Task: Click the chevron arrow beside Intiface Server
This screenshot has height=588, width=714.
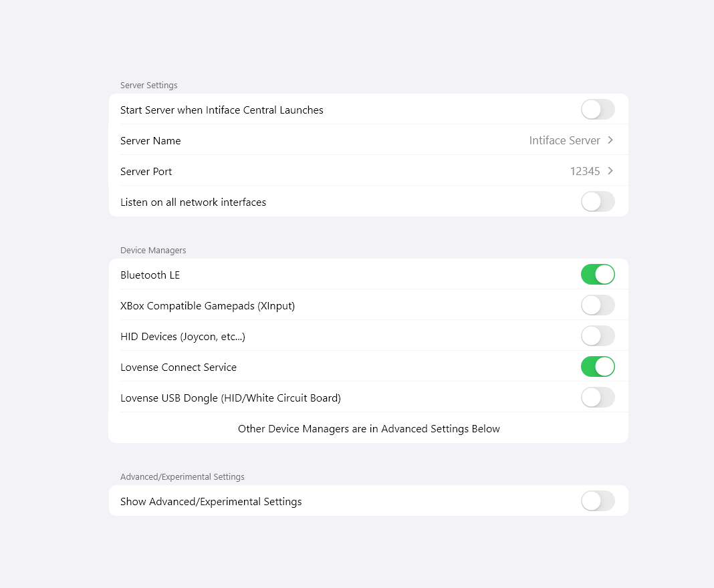Action: [610, 140]
